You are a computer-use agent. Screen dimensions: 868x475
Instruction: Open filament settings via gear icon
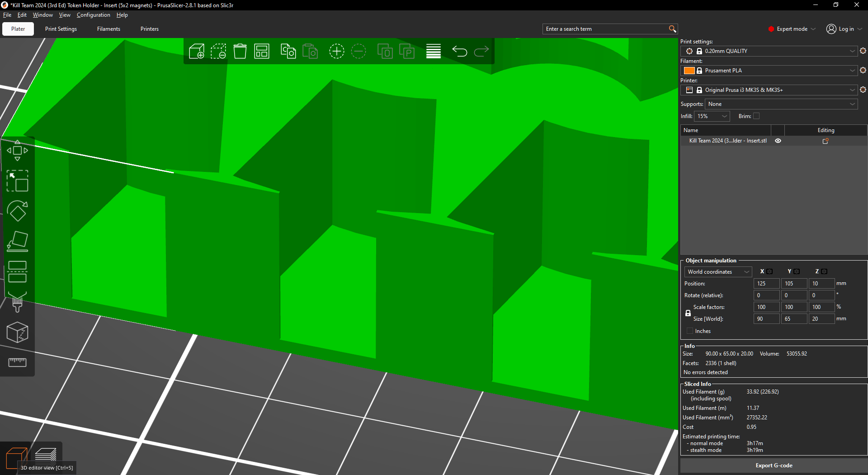pyautogui.click(x=863, y=71)
